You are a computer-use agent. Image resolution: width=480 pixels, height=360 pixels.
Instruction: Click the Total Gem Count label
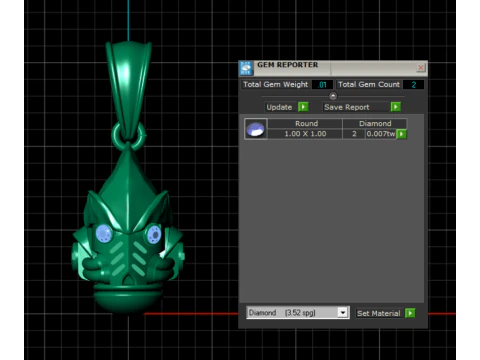369,85
